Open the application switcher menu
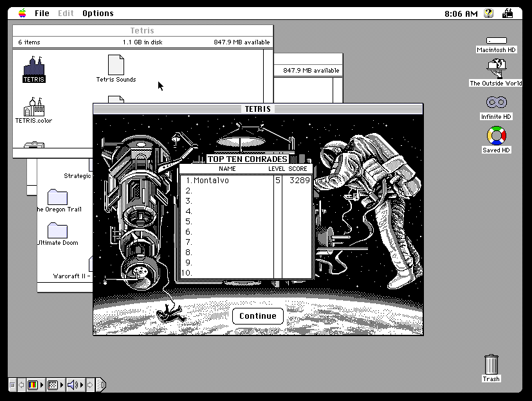The width and height of the screenshot is (532, 401). pyautogui.click(x=511, y=13)
